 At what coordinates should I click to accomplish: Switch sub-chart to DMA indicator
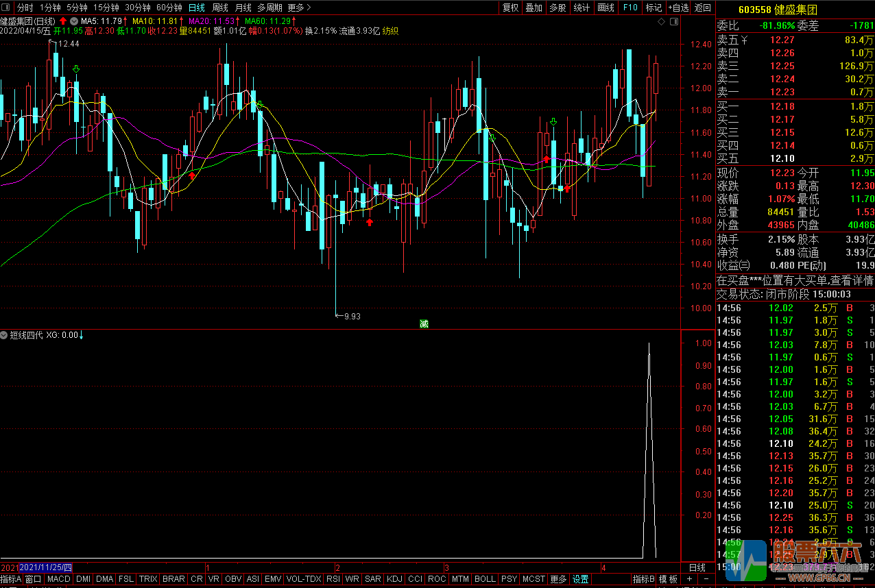coord(105,579)
